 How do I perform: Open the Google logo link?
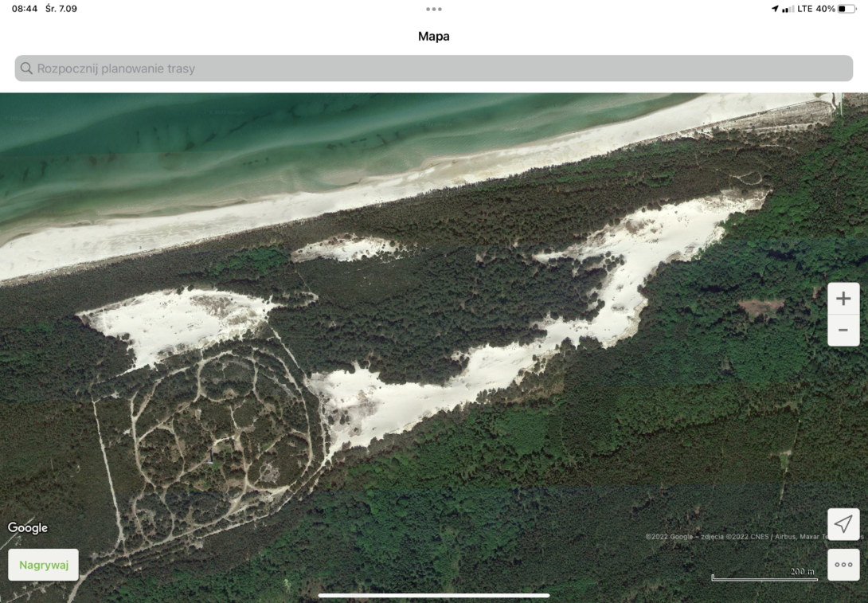28,528
